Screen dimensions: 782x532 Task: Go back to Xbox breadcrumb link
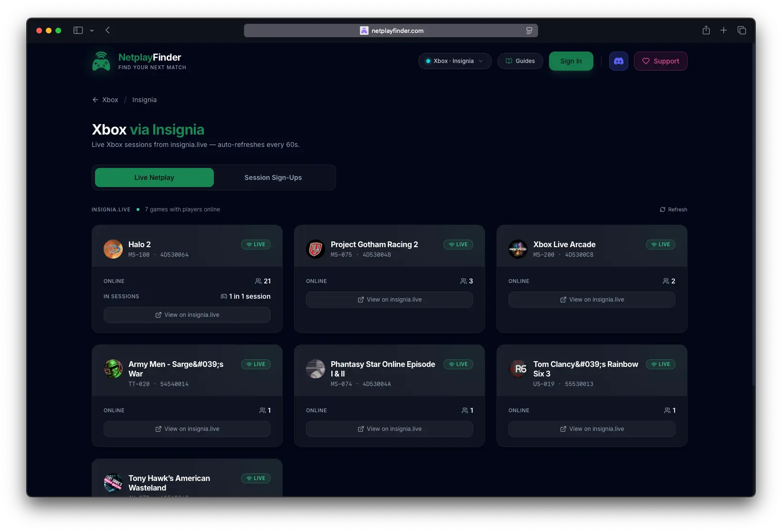[105, 100]
